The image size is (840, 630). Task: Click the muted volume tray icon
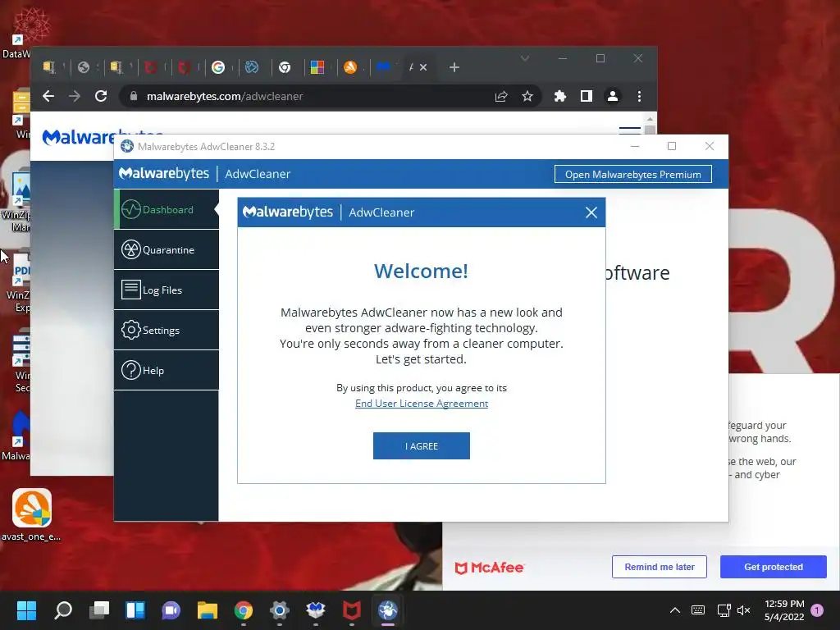coord(743,610)
